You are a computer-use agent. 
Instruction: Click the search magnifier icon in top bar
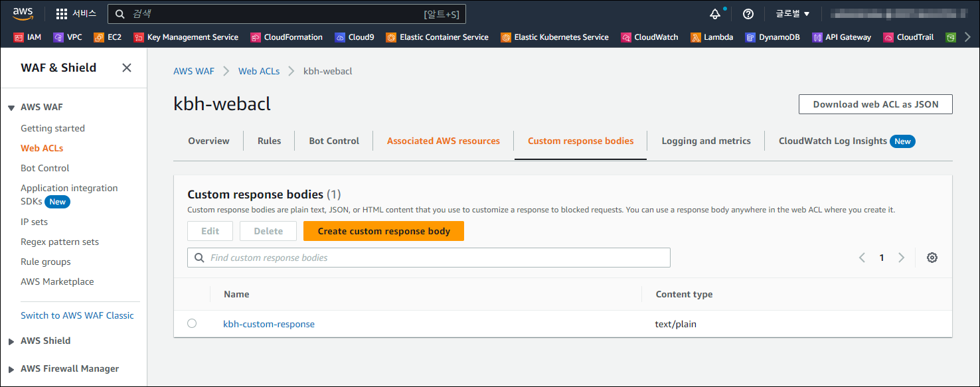coord(120,14)
